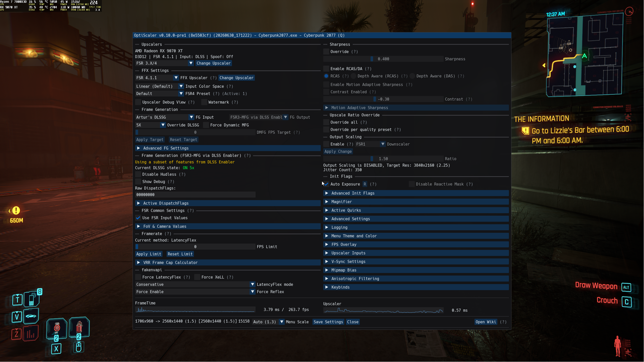644x362 pixels.
Task: Click the yellow quest distance marker
Action: point(16,215)
